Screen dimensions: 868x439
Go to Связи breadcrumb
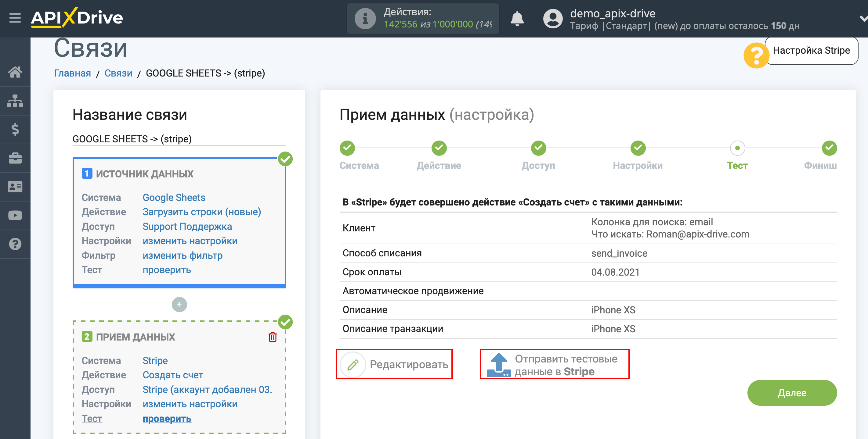point(118,73)
